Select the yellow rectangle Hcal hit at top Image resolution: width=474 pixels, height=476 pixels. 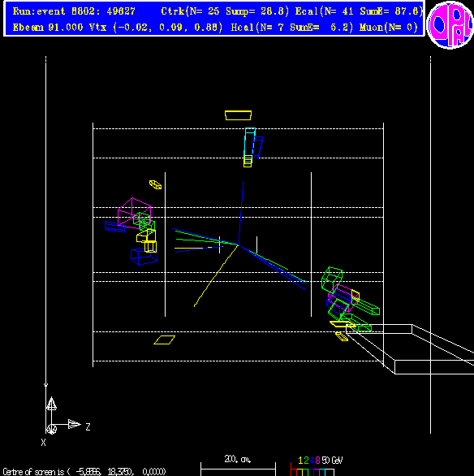point(238,115)
